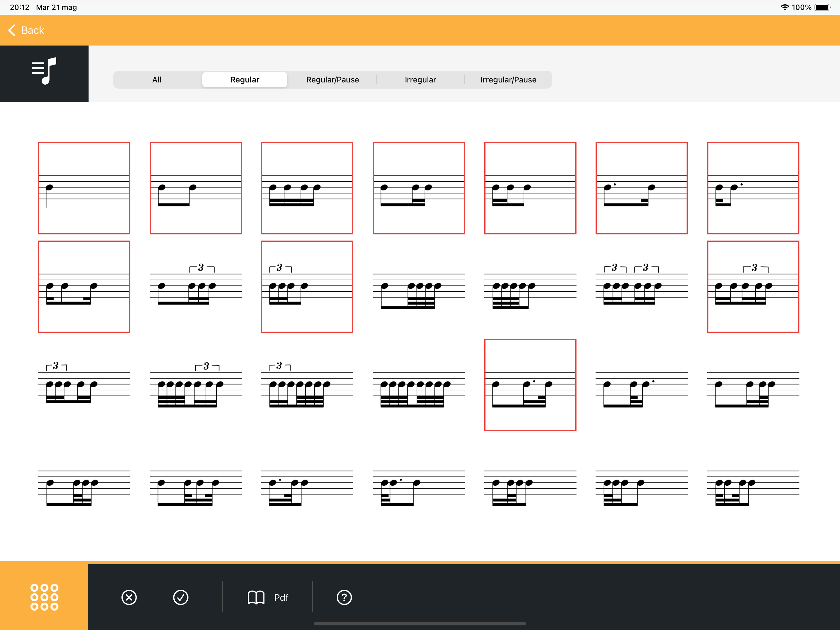Select the Irregular segment
Viewport: 840px width, 630px height.
tap(420, 80)
